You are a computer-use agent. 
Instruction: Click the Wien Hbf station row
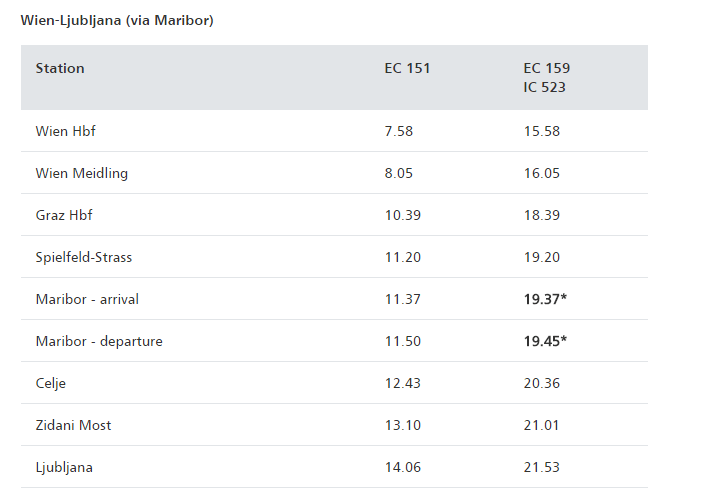click(65, 131)
